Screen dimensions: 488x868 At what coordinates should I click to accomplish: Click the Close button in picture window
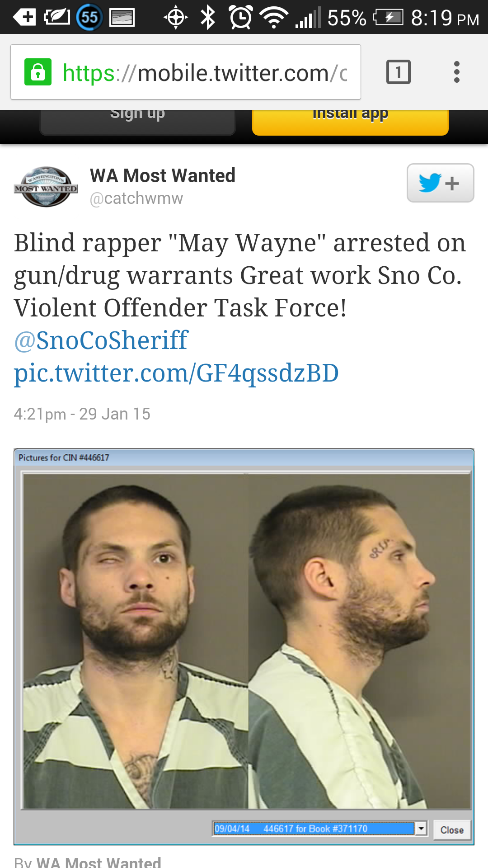tap(452, 830)
